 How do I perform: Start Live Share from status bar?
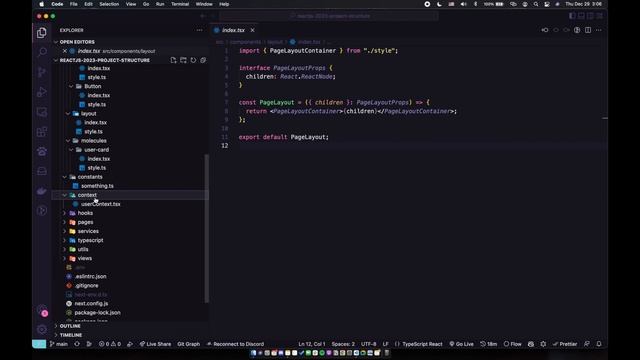(x=155, y=344)
